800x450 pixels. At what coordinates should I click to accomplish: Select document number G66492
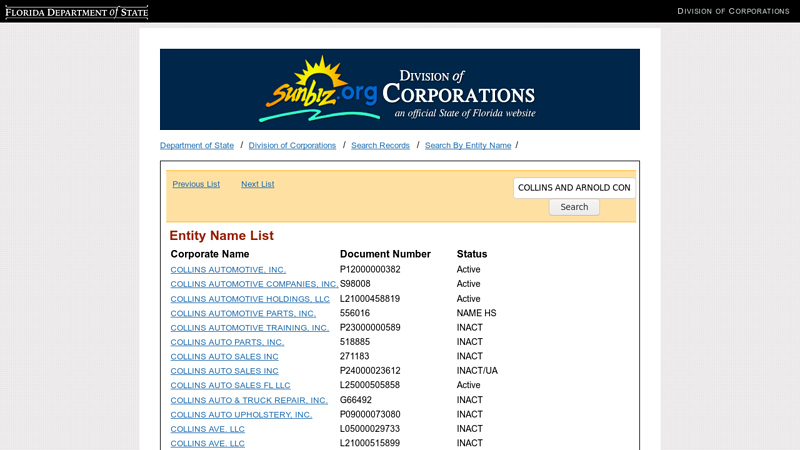click(x=356, y=400)
